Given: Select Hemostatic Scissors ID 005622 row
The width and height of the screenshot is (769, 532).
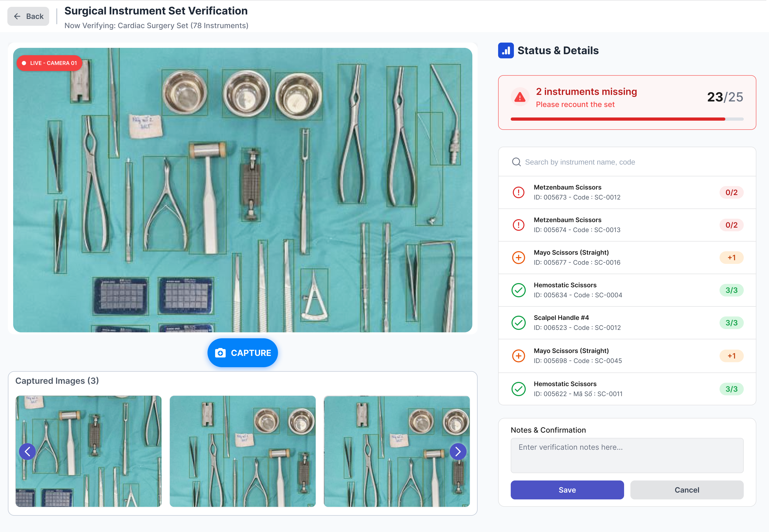Looking at the screenshot, I should tap(627, 389).
